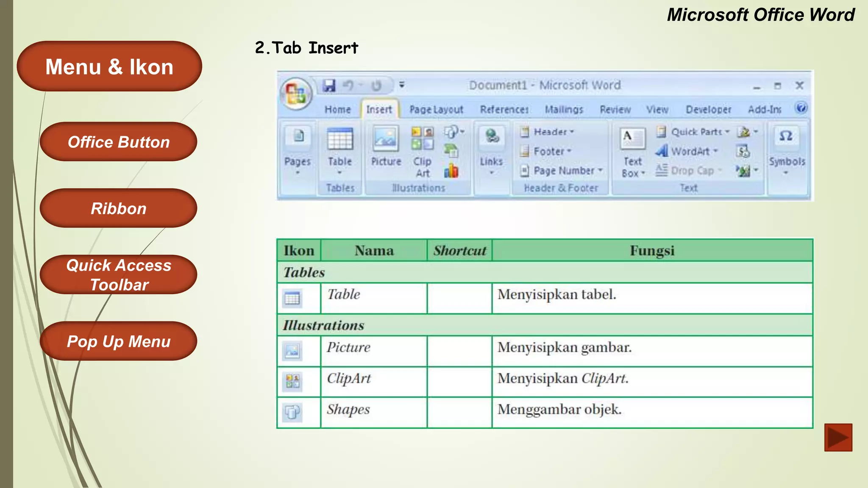
Task: Click the SmartArt icon in Illustrations group
Action: point(451,150)
